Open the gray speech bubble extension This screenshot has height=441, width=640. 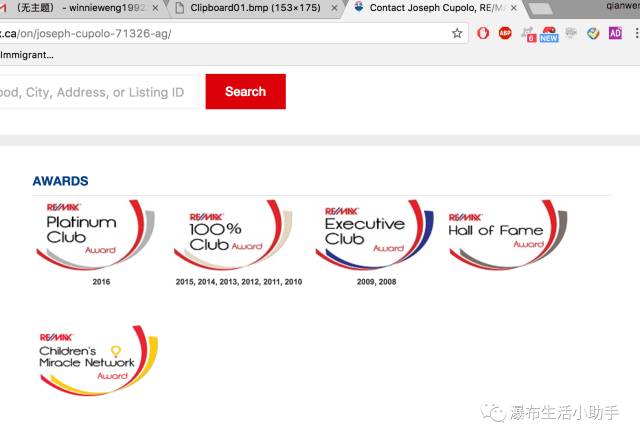pyautogui.click(x=571, y=33)
